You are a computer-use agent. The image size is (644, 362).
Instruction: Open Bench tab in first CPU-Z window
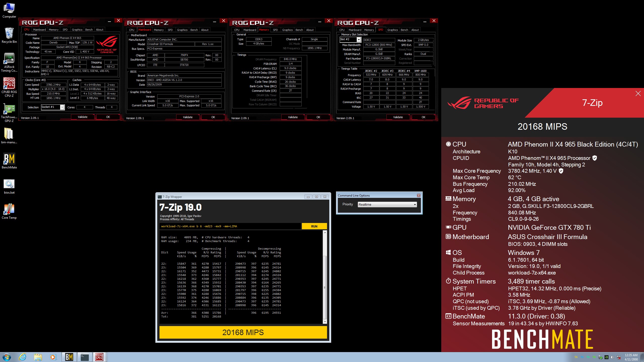(x=89, y=30)
